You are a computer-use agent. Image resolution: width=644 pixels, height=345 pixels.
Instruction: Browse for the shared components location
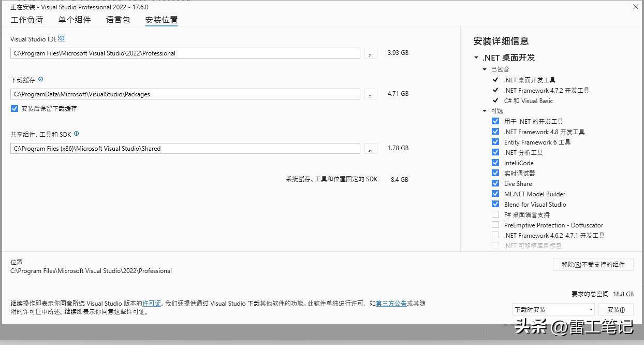click(x=370, y=148)
